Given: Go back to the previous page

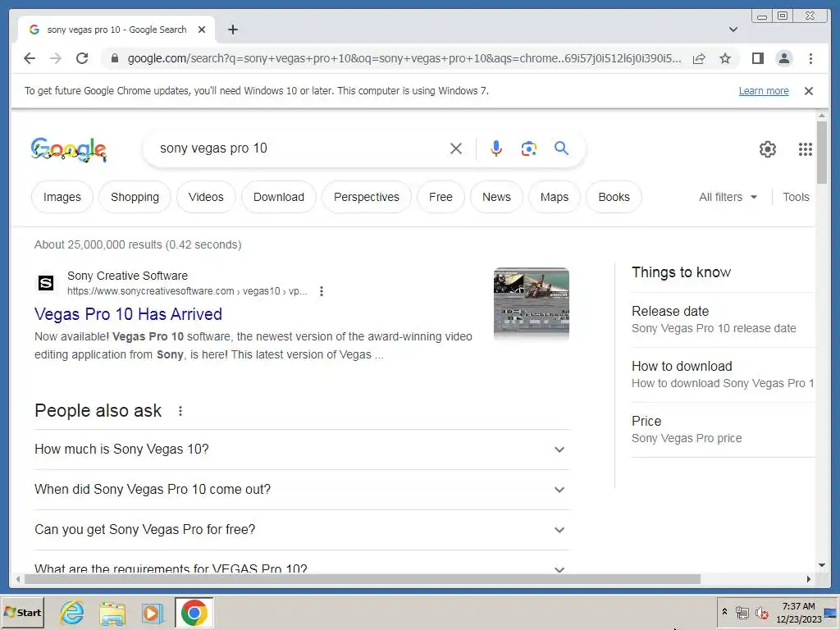Looking at the screenshot, I should 30,58.
